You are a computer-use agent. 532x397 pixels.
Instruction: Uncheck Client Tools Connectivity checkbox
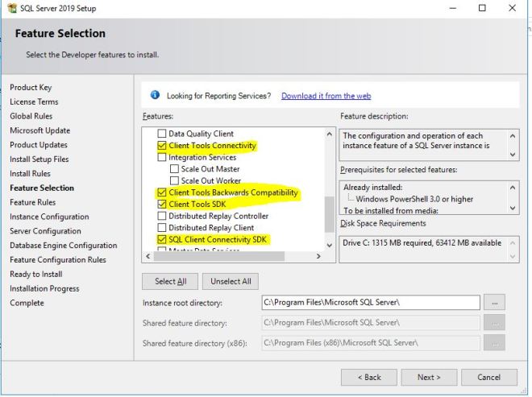pyautogui.click(x=162, y=146)
